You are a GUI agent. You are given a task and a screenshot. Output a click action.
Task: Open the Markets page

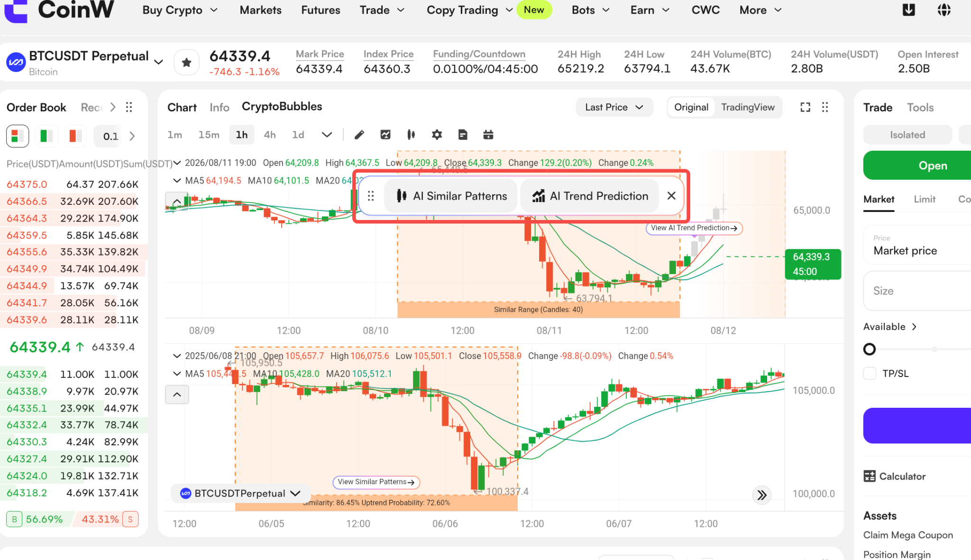click(x=260, y=10)
